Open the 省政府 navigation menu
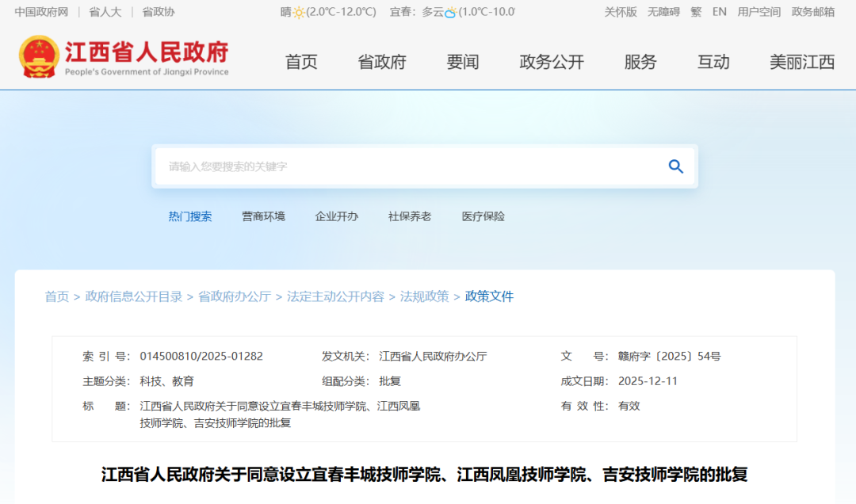This screenshot has width=856, height=504. [382, 62]
